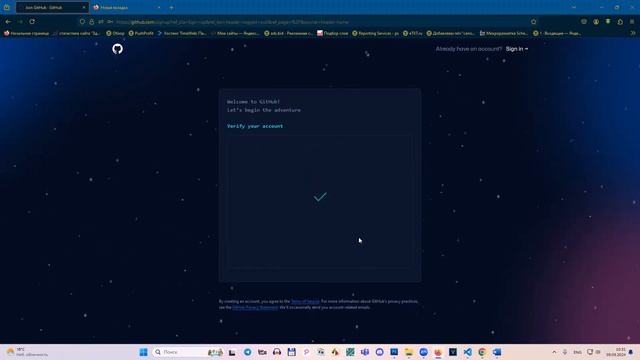
Task: Show more bookmarks via overflow chevron
Action: (x=633, y=33)
